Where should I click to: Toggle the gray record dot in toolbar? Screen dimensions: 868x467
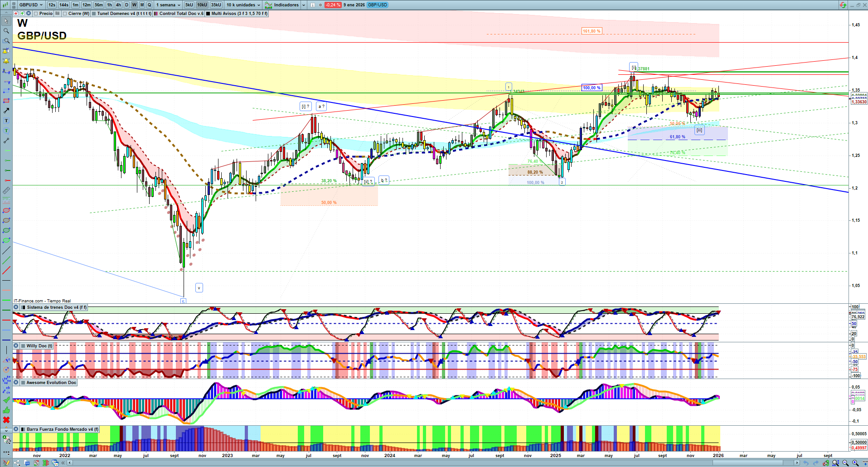320,5
